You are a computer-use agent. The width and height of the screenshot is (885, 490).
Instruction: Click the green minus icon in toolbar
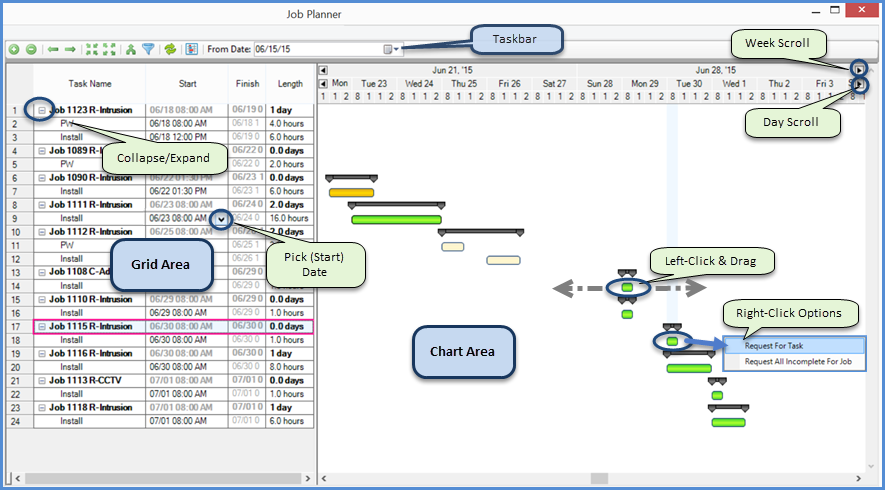coord(32,50)
